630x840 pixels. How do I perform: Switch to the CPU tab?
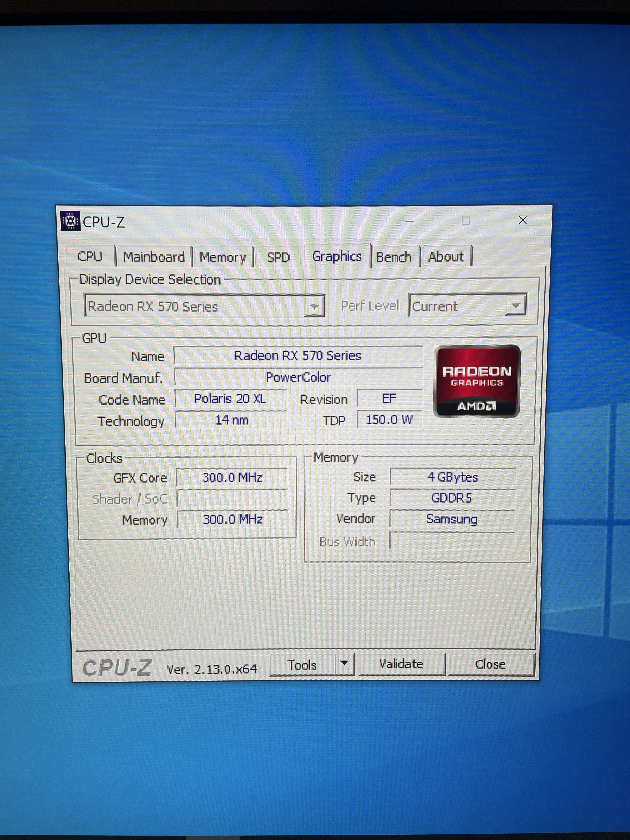pyautogui.click(x=90, y=257)
